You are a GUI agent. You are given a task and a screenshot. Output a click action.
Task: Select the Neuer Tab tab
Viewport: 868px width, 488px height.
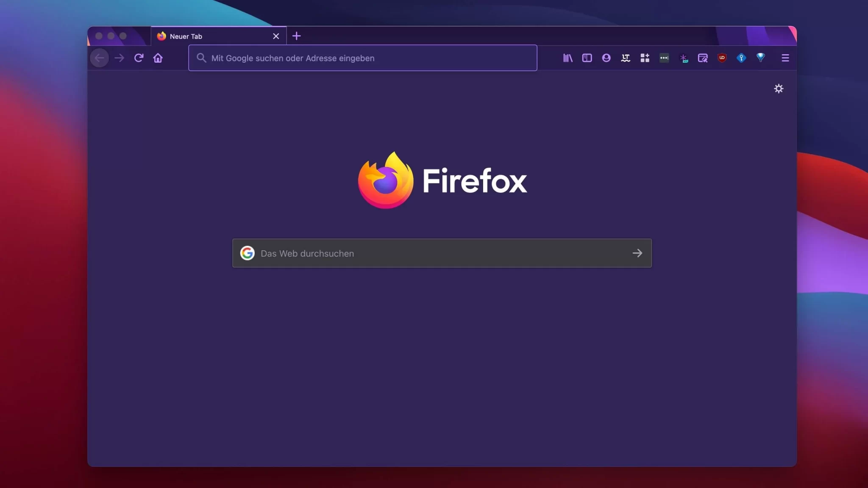[x=219, y=36]
